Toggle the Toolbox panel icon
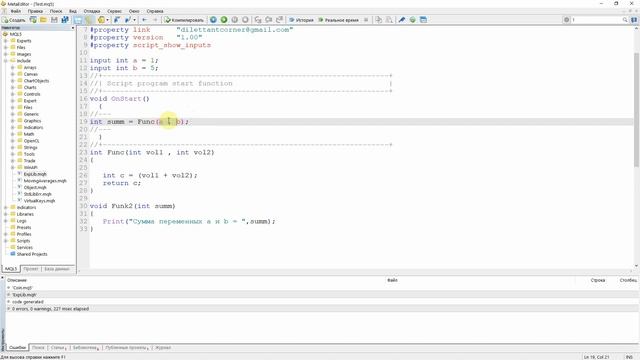The height and width of the screenshot is (360, 640). click(x=89, y=20)
